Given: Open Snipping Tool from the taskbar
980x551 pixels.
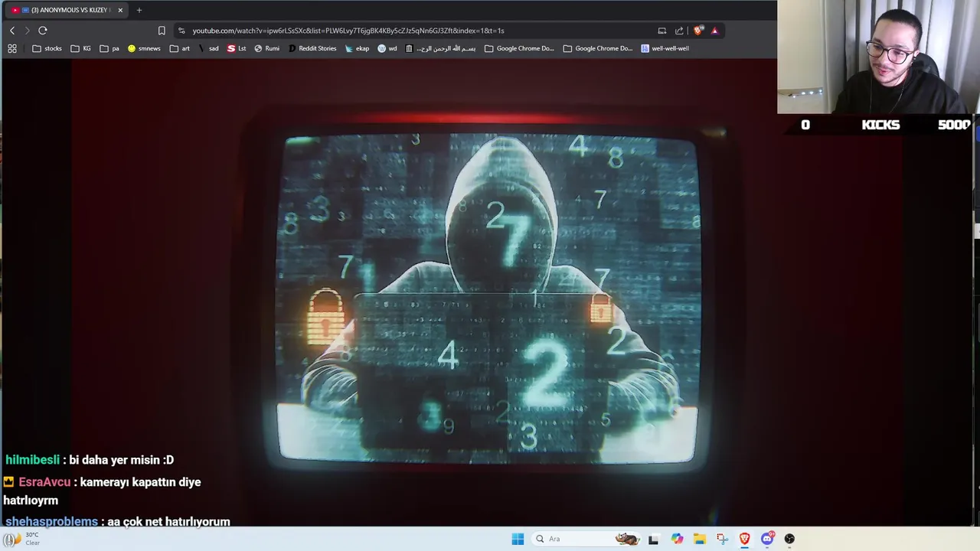Looking at the screenshot, I should pyautogui.click(x=722, y=539).
